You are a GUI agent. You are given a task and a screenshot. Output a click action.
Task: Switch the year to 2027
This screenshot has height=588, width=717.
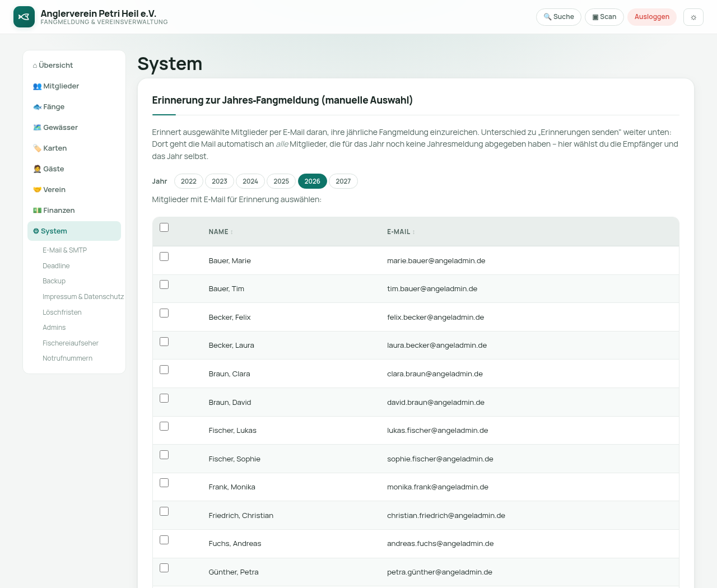pos(343,181)
